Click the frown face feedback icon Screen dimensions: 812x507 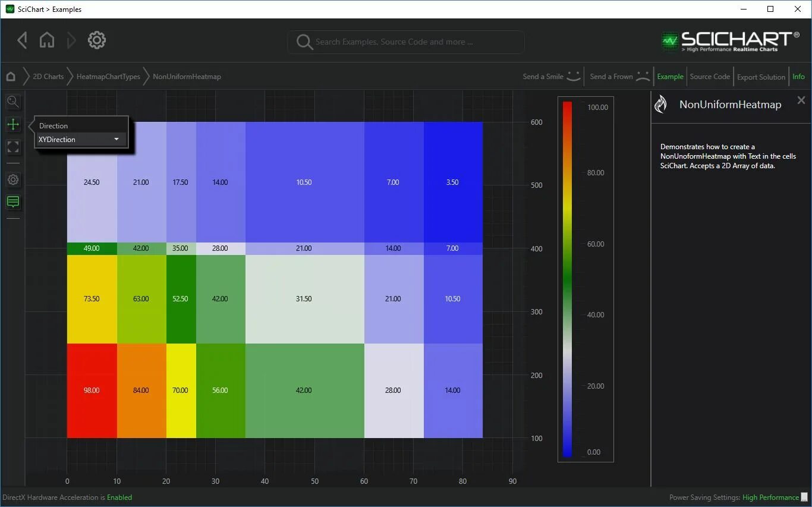click(x=643, y=76)
